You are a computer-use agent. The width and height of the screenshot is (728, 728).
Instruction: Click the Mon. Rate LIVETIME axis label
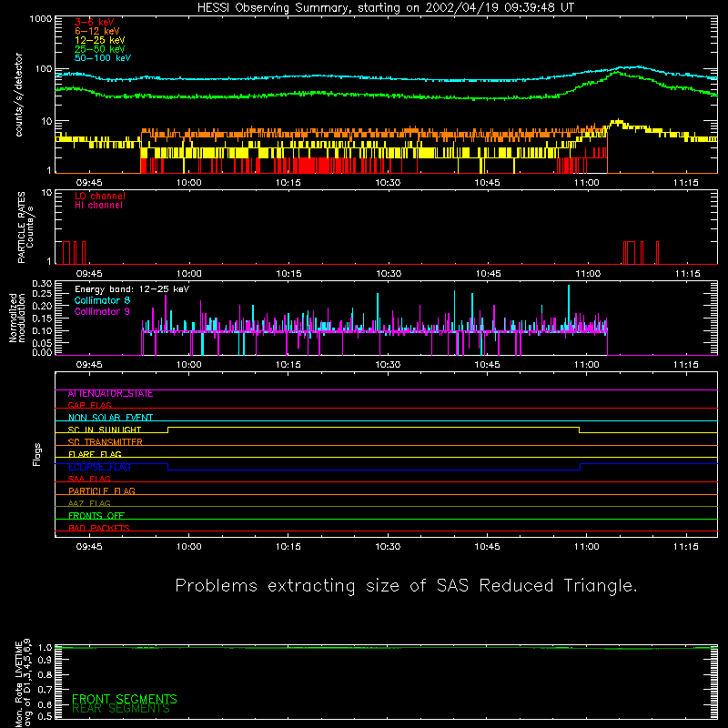click(24, 682)
